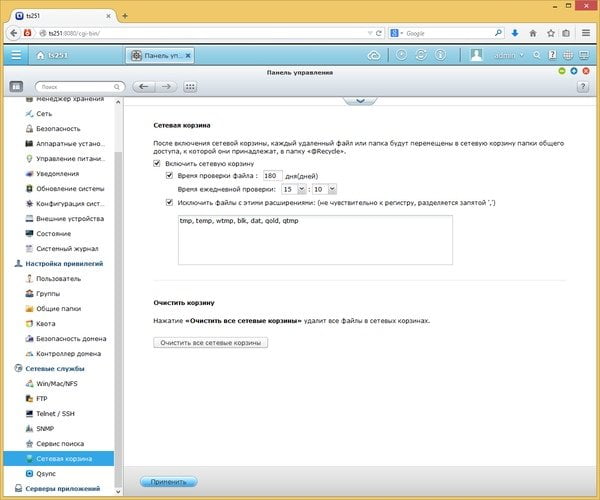Open the myQNAPcloud cloud icon
This screenshot has width=600, height=500.
[x=373, y=56]
